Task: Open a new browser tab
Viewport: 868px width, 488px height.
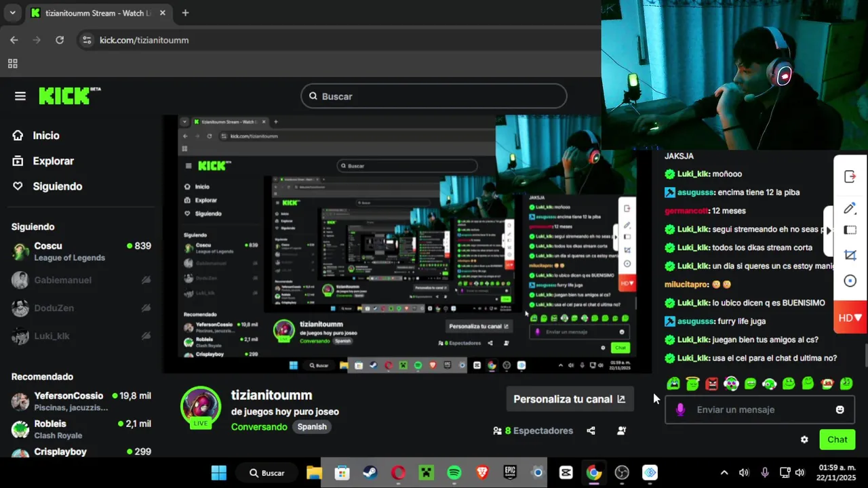Action: click(185, 13)
